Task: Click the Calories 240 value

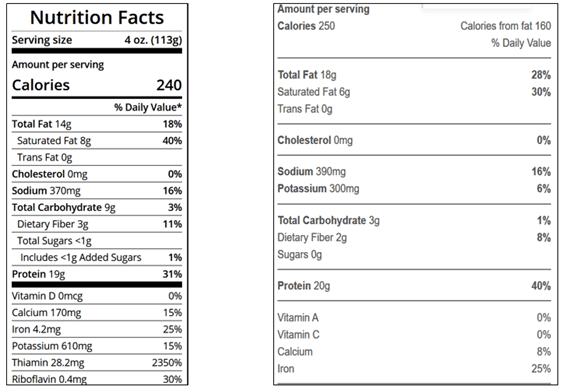Action: (x=169, y=85)
